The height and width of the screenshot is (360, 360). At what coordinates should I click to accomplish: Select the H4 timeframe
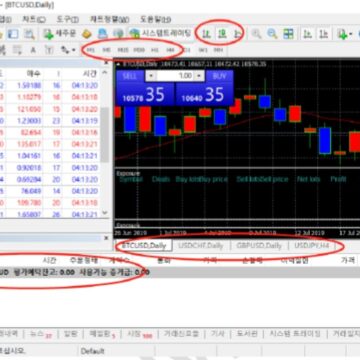(171, 50)
